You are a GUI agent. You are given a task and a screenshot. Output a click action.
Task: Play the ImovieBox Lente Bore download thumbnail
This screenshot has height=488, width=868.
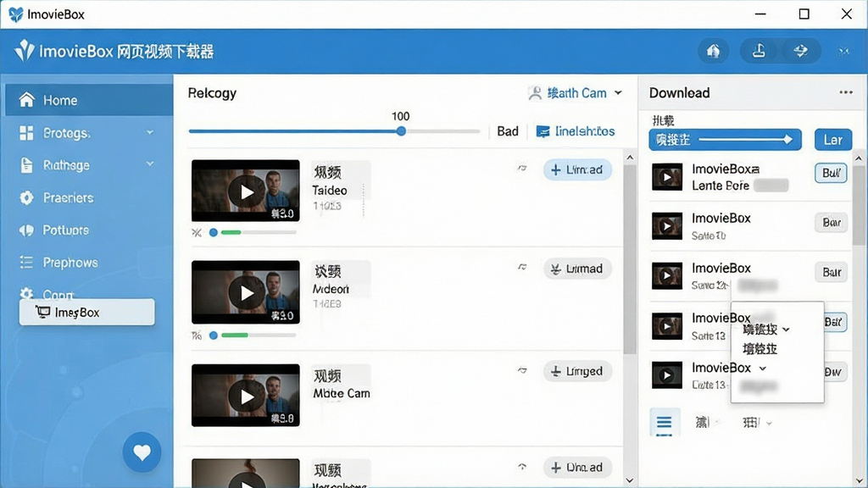click(667, 177)
